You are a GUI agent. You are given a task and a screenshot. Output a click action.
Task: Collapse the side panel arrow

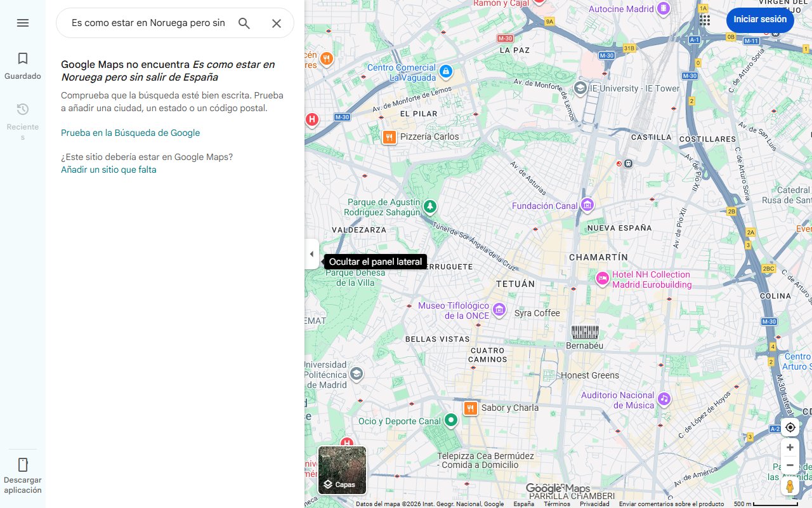click(x=311, y=254)
